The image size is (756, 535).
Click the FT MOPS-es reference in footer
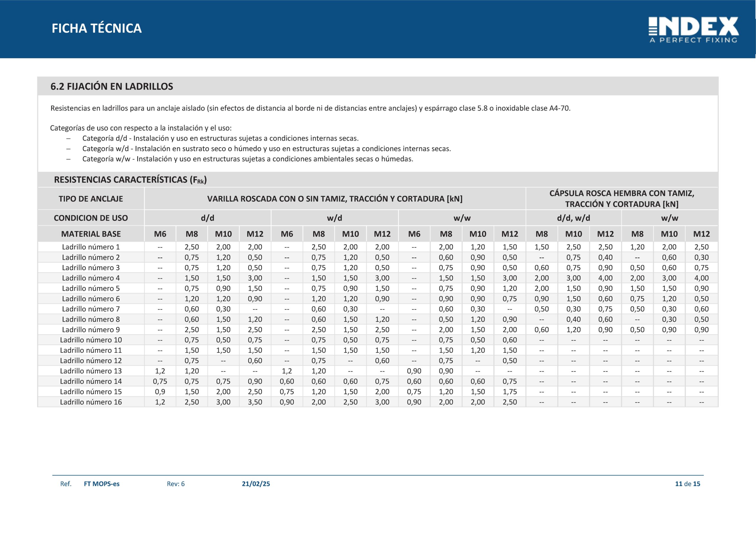point(102,484)
